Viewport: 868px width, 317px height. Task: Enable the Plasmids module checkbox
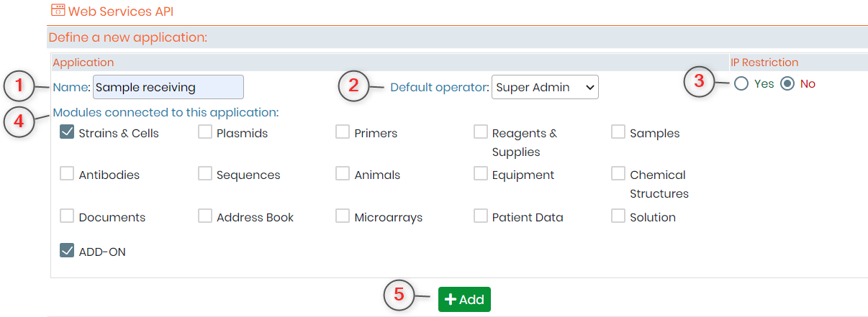205,132
